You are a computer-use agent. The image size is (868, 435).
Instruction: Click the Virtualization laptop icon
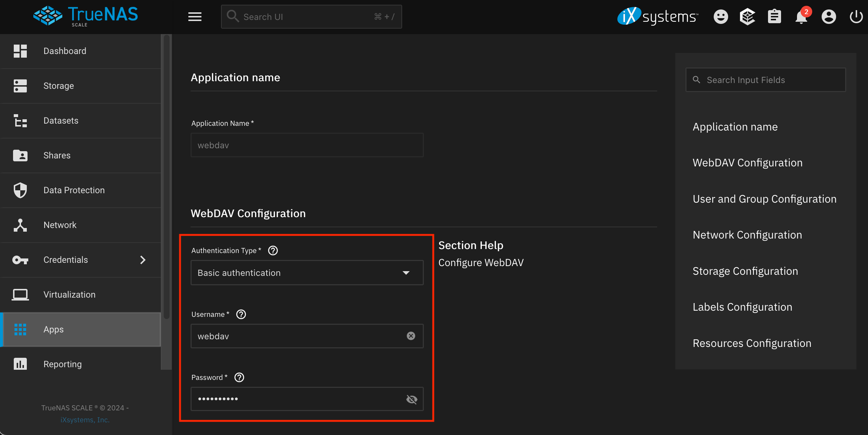20,295
